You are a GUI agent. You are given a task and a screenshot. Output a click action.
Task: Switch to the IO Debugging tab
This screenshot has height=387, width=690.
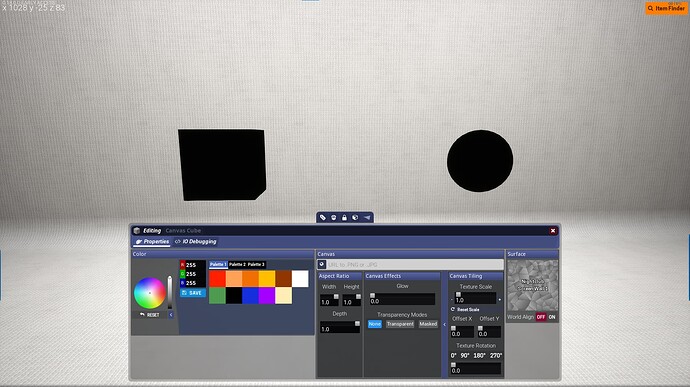pos(195,242)
